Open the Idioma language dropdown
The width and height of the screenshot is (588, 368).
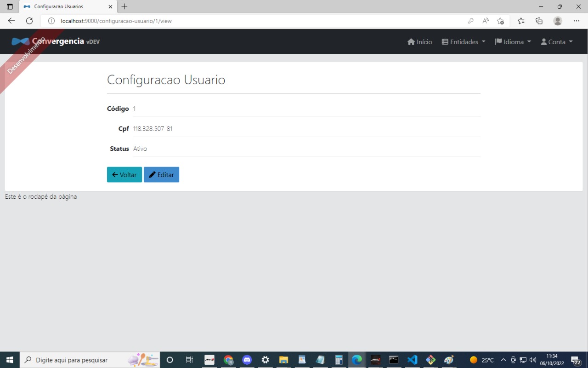point(513,41)
